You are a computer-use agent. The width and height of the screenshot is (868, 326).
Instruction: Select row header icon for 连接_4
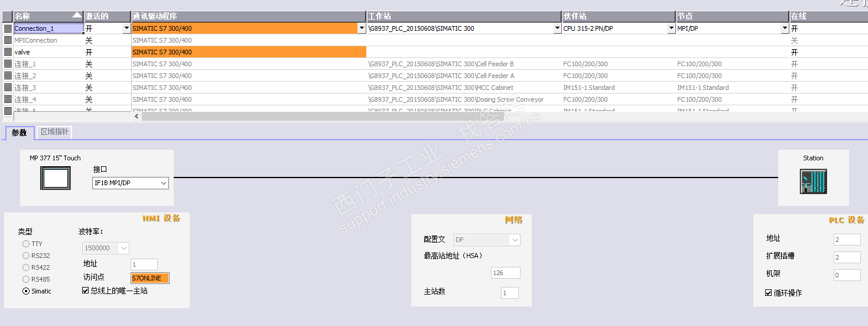pyautogui.click(x=8, y=99)
